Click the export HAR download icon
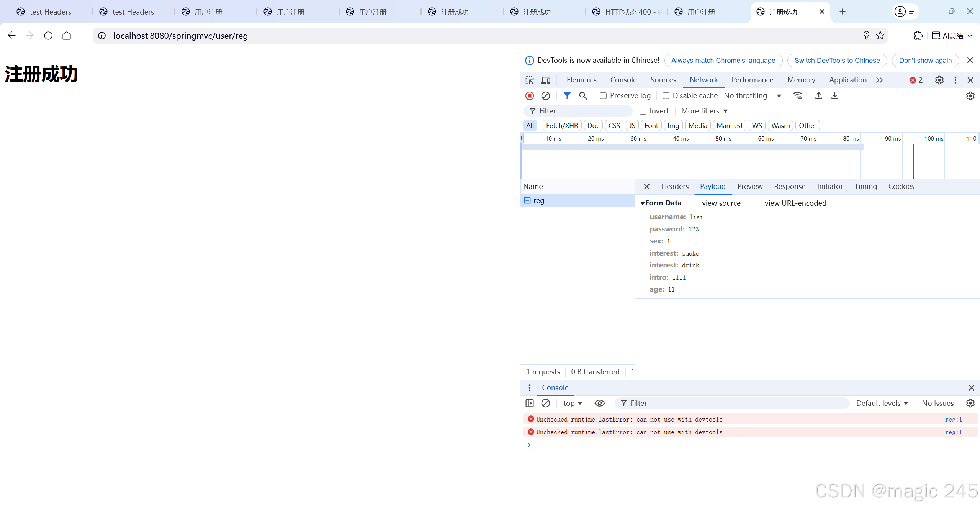Viewport: 980px width, 507px height. [x=835, y=96]
